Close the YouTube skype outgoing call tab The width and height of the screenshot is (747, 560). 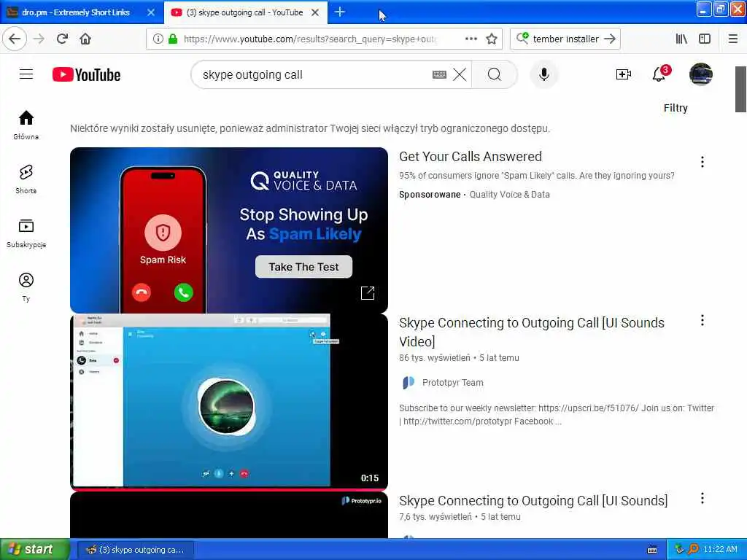point(315,12)
